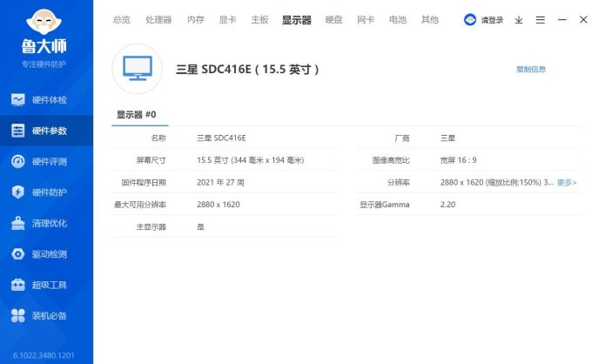Click 复制信息 copy info link
This screenshot has width=592, height=364.
coord(531,69)
